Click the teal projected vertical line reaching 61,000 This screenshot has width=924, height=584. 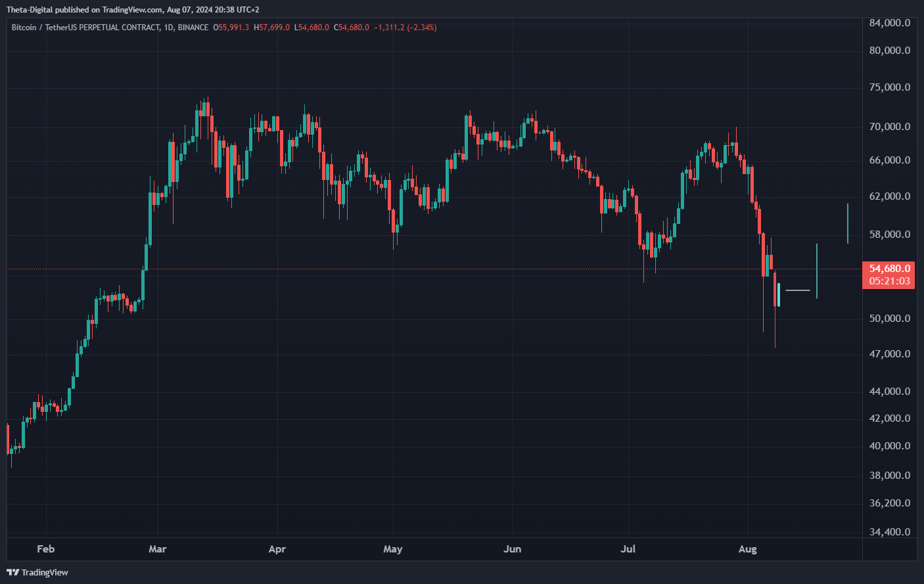click(x=848, y=223)
